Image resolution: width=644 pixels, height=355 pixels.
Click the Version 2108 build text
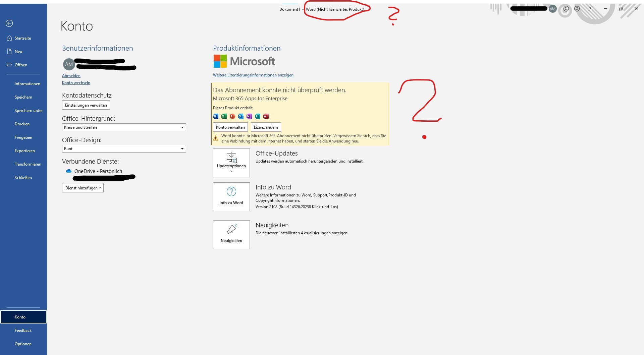297,207
